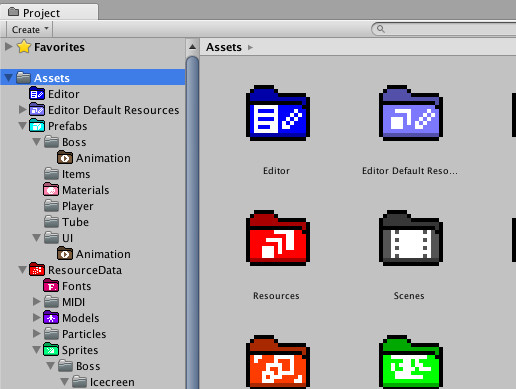Click the red ResourceData folder icon
The image size is (516, 389).
coord(37,270)
